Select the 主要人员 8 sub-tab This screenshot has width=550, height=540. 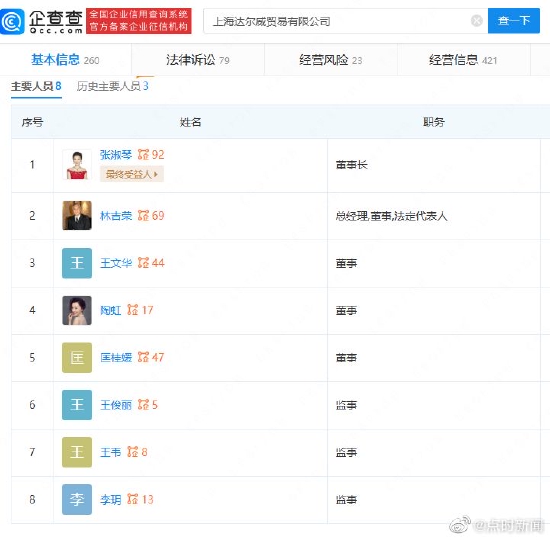pos(36,86)
